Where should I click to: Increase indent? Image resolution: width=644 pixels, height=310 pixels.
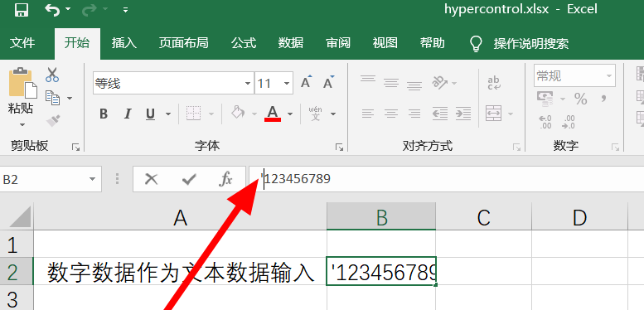click(x=463, y=114)
